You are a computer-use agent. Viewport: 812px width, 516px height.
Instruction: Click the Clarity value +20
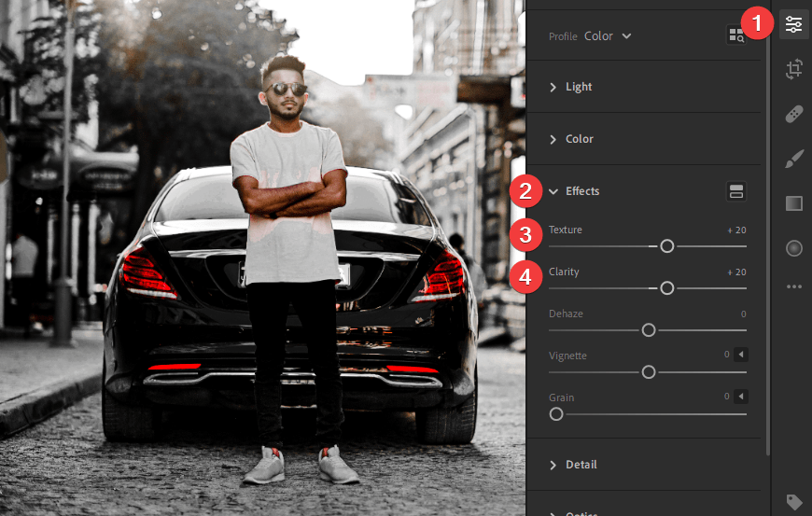point(737,272)
